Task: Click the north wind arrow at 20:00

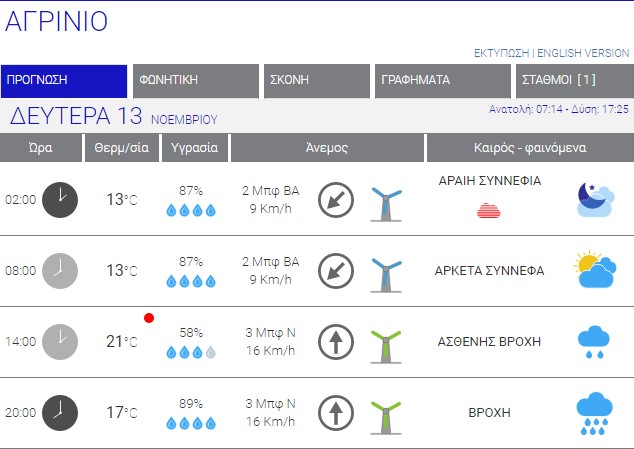Action: coord(336,412)
